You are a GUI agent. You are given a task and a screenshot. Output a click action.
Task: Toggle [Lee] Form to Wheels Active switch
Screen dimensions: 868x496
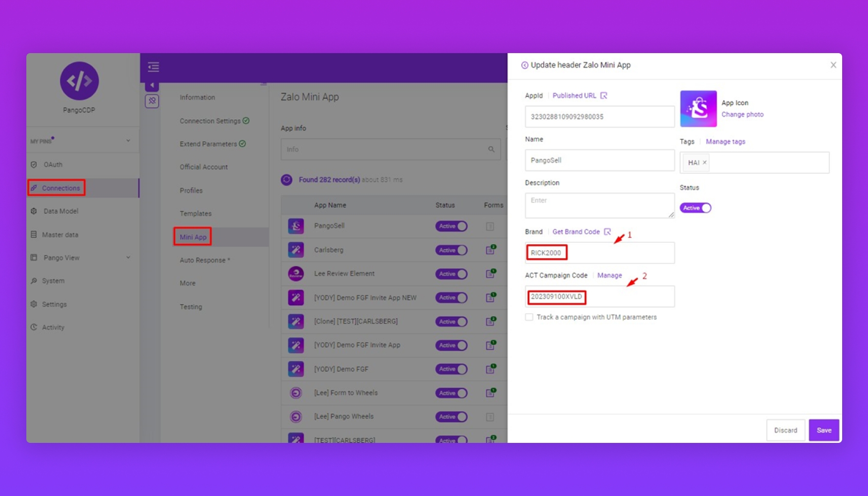451,393
